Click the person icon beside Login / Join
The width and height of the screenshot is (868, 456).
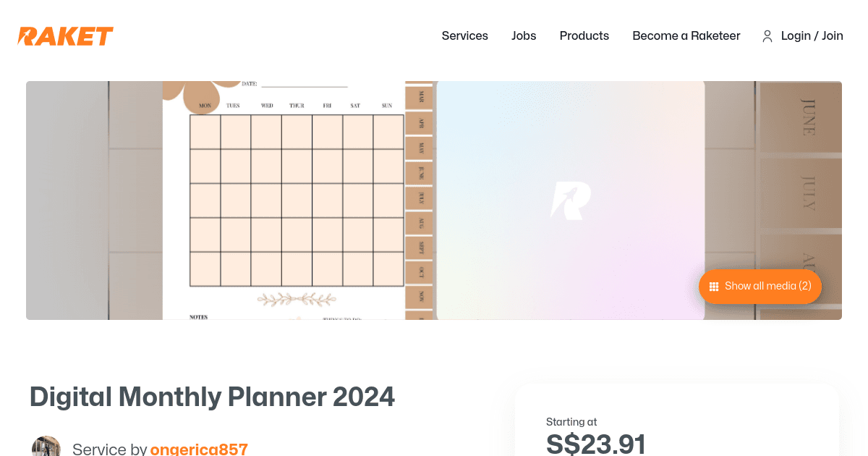(x=767, y=35)
